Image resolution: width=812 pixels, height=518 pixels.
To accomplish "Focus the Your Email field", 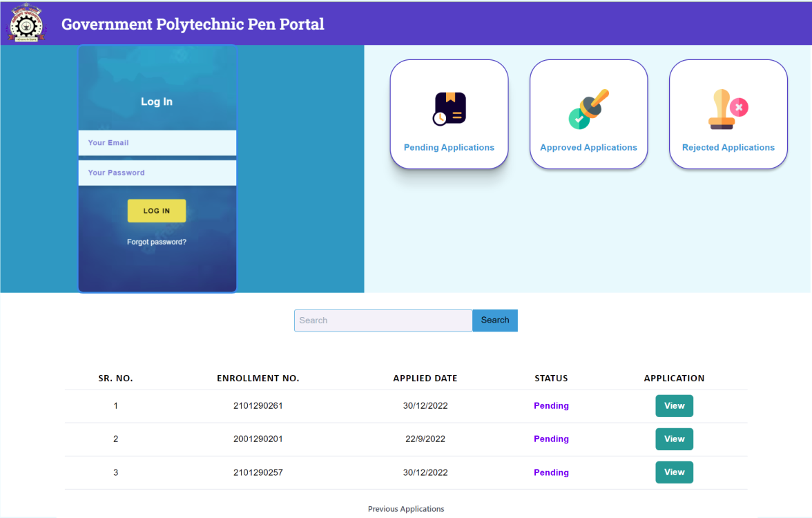I will [x=157, y=142].
